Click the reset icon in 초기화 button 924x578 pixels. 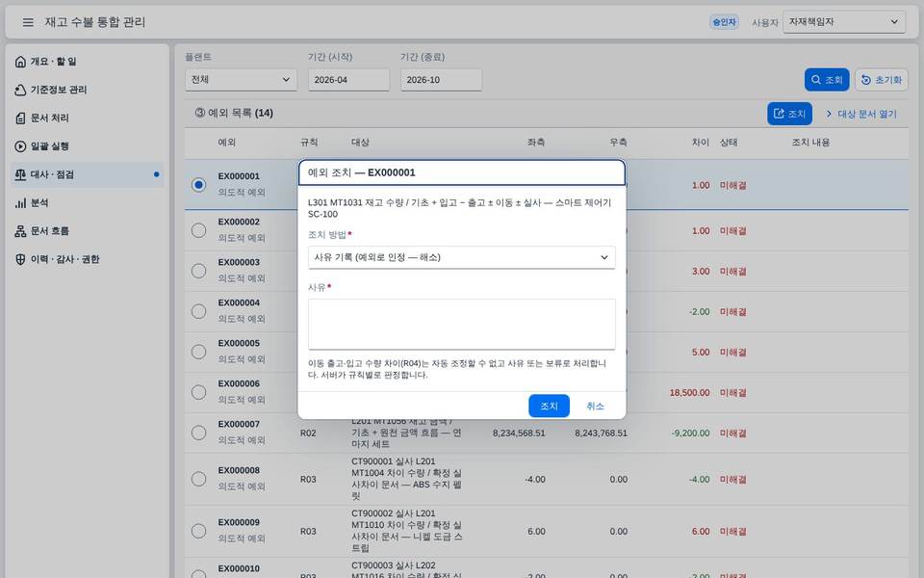865,80
